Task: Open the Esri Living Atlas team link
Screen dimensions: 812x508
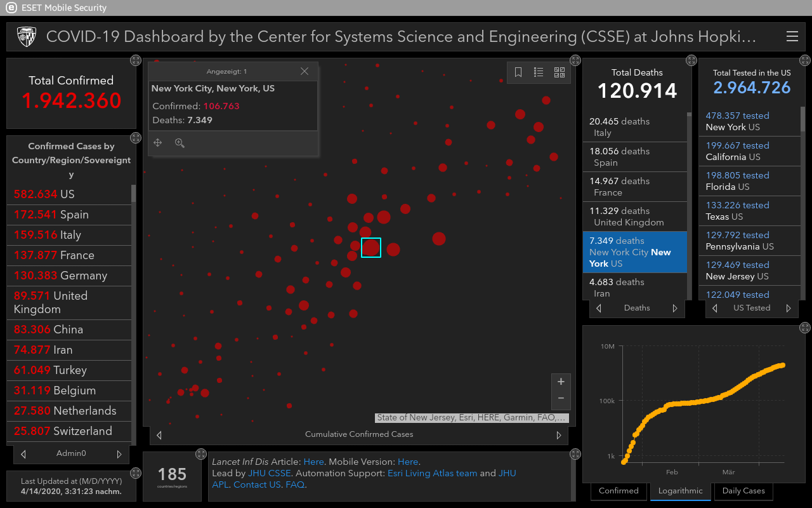Action: click(432, 473)
